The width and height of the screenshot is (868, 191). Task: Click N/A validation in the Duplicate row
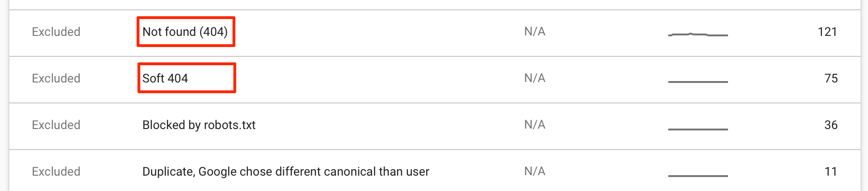point(534,171)
